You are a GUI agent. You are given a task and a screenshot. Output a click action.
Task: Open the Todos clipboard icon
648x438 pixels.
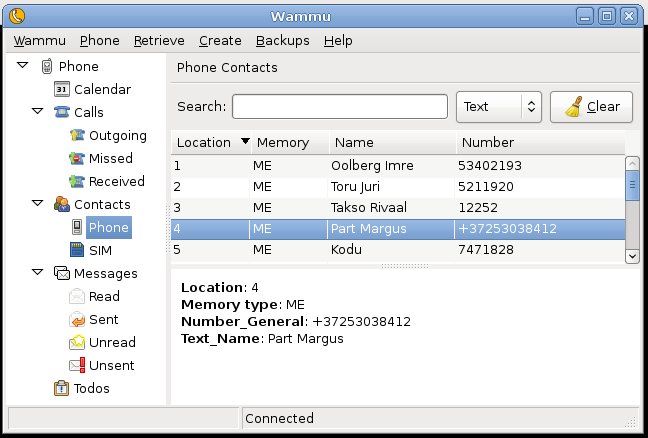[x=61, y=389]
